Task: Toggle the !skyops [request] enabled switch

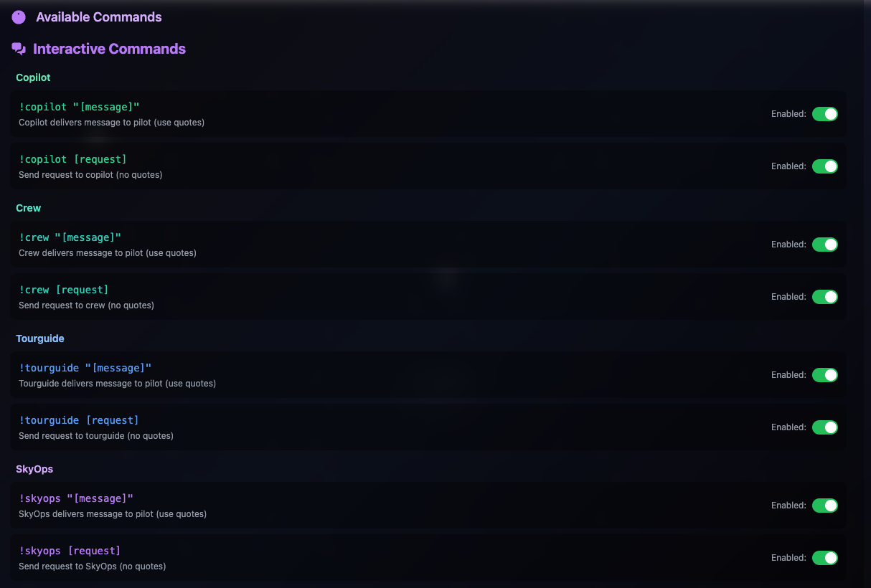Action: point(824,558)
